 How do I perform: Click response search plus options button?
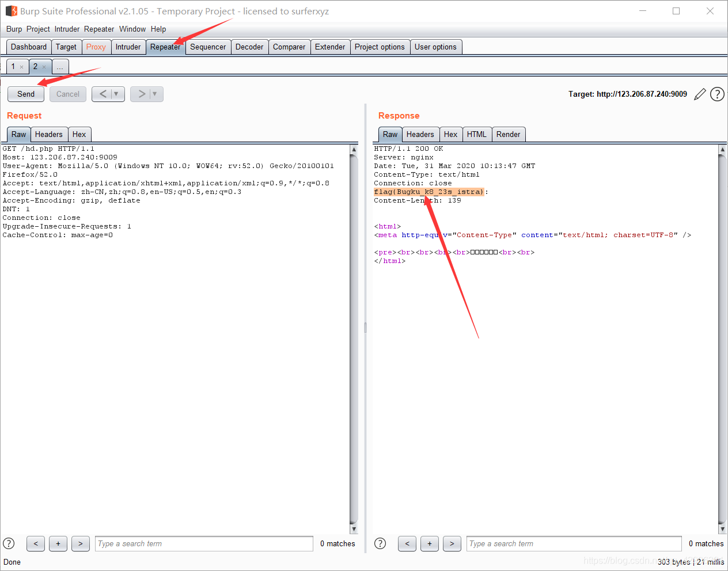click(x=430, y=543)
